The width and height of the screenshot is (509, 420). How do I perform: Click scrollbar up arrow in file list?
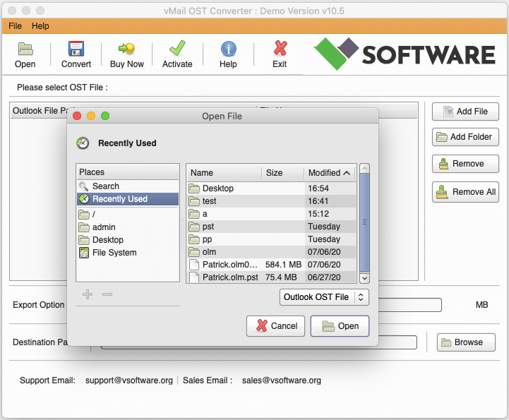tap(364, 169)
